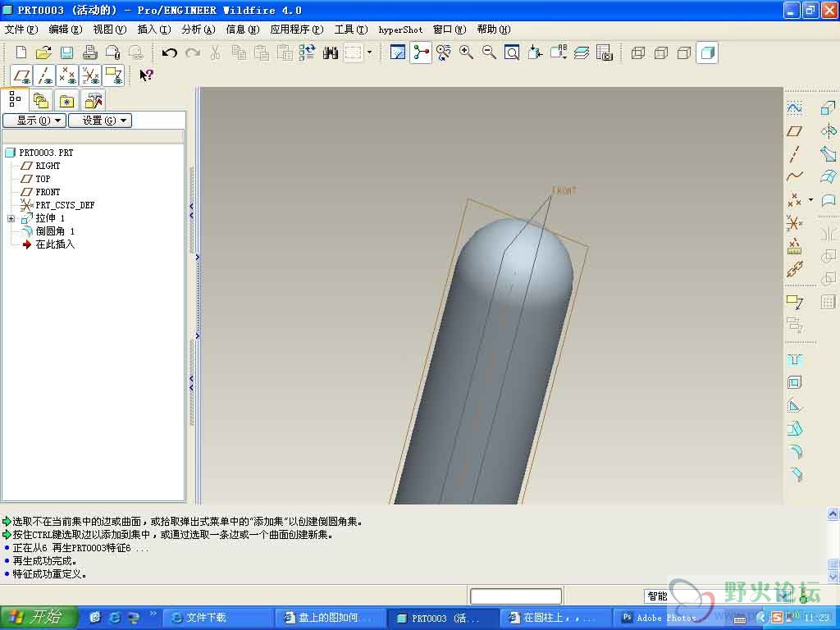Open the Hole tool
Viewport: 840px width, 630px height.
tap(794, 359)
